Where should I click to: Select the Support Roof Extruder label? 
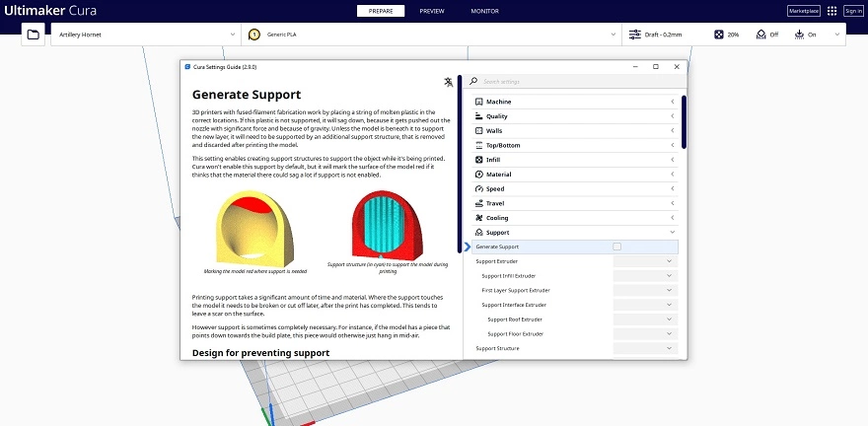[x=515, y=319]
